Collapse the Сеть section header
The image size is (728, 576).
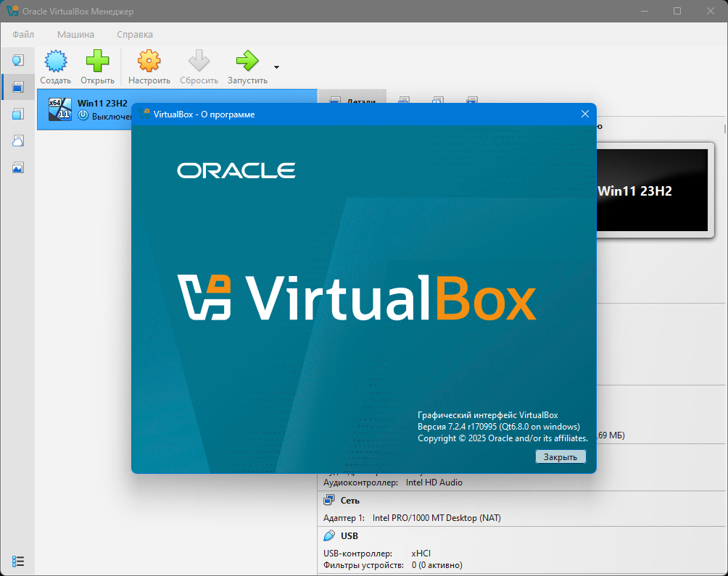pyautogui.click(x=350, y=500)
